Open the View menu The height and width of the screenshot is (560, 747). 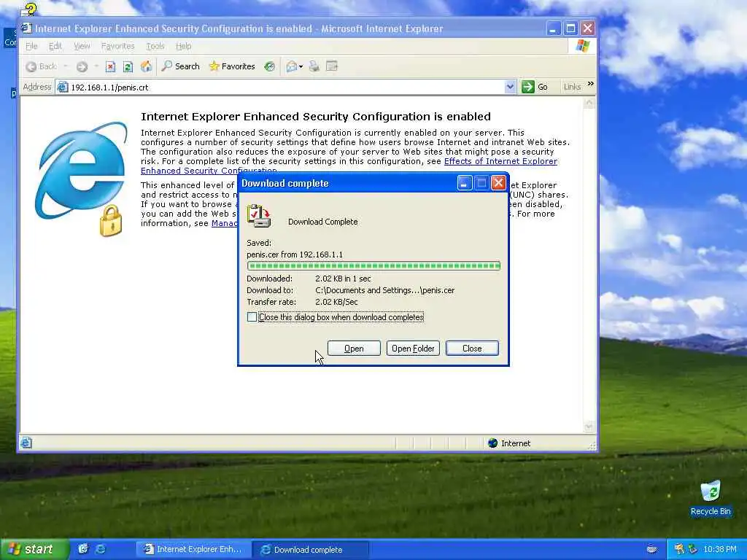82,46
